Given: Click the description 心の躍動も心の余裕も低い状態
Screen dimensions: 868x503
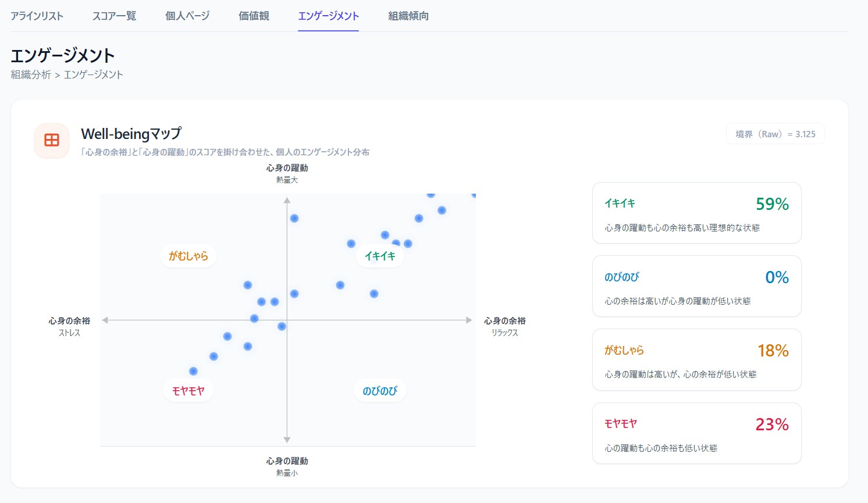Looking at the screenshot, I should (661, 448).
